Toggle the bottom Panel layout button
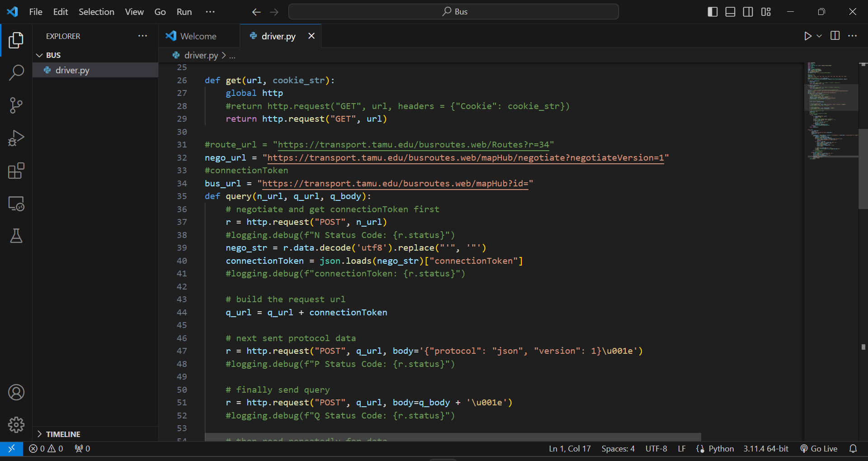Viewport: 868px width, 461px height. point(730,12)
